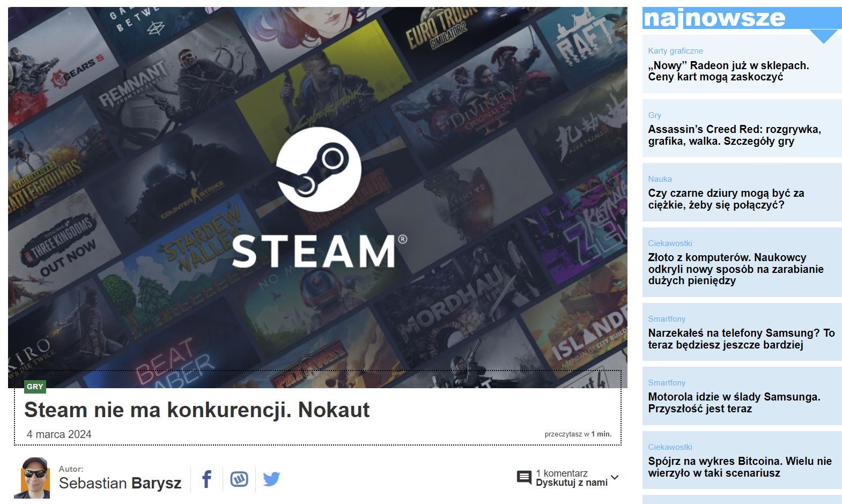Share article on Facebook icon

[x=207, y=478]
